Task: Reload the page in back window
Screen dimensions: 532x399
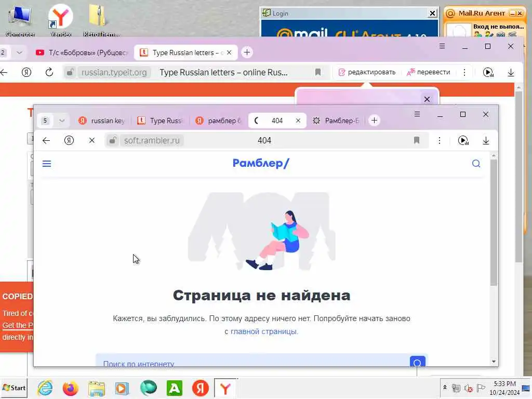Action: 49,72
